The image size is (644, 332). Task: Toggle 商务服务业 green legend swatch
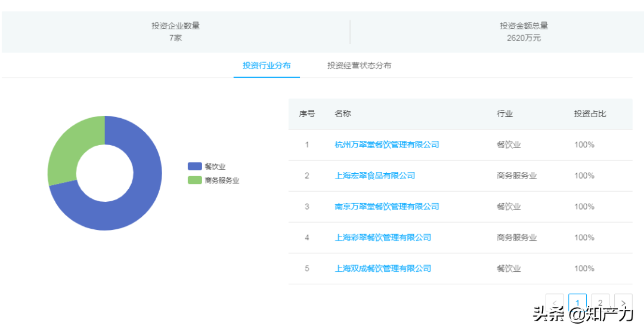tap(194, 180)
